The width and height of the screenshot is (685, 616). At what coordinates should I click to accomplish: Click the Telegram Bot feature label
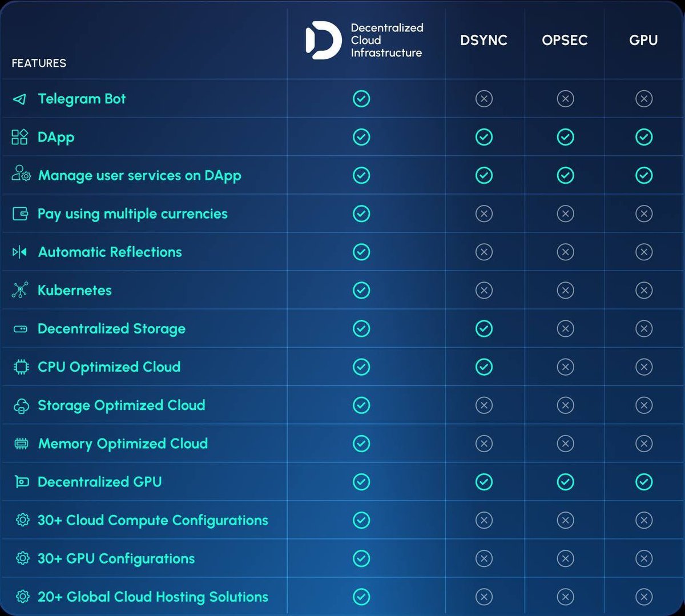tap(82, 99)
